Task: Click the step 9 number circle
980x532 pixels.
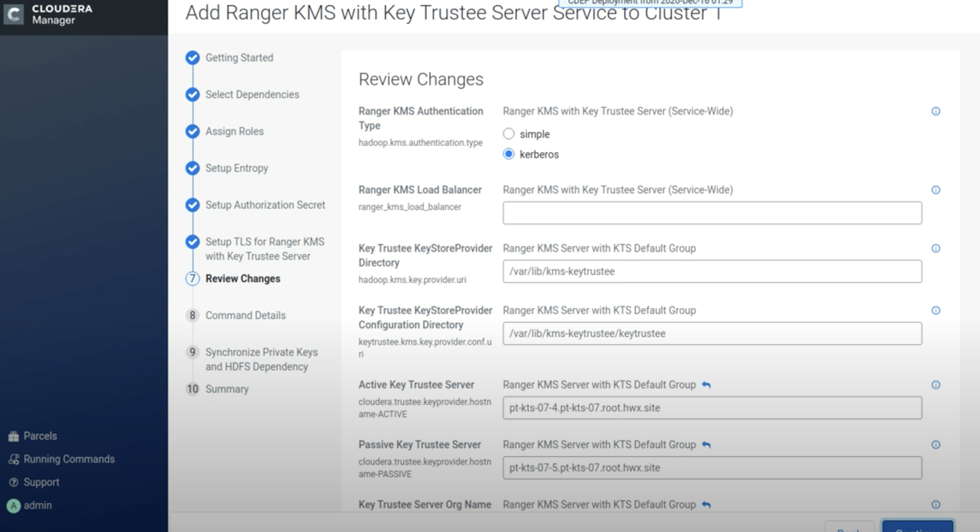Action: [193, 352]
